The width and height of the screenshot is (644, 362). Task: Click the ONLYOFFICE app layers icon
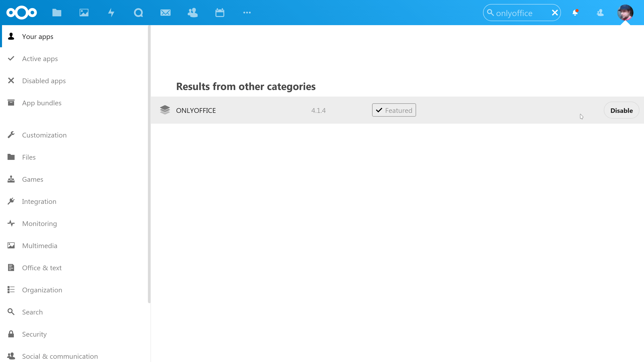click(165, 110)
